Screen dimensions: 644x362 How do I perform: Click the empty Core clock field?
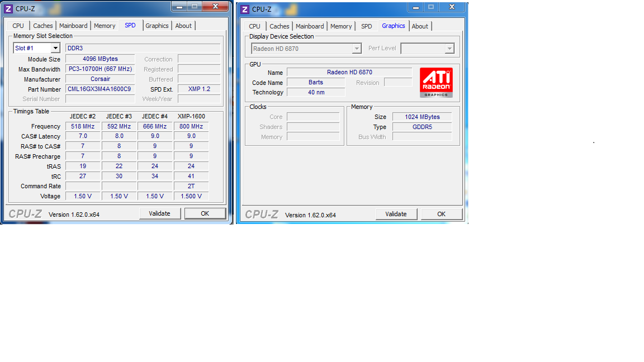[314, 117]
